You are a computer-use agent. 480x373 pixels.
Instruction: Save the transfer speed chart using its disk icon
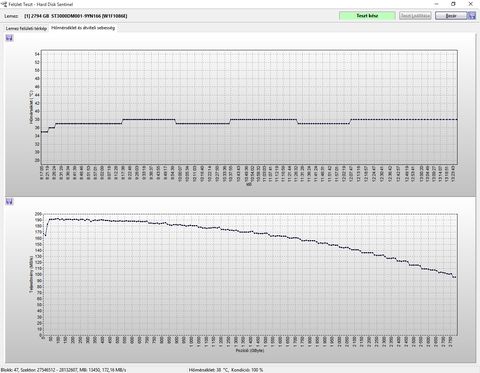9,202
